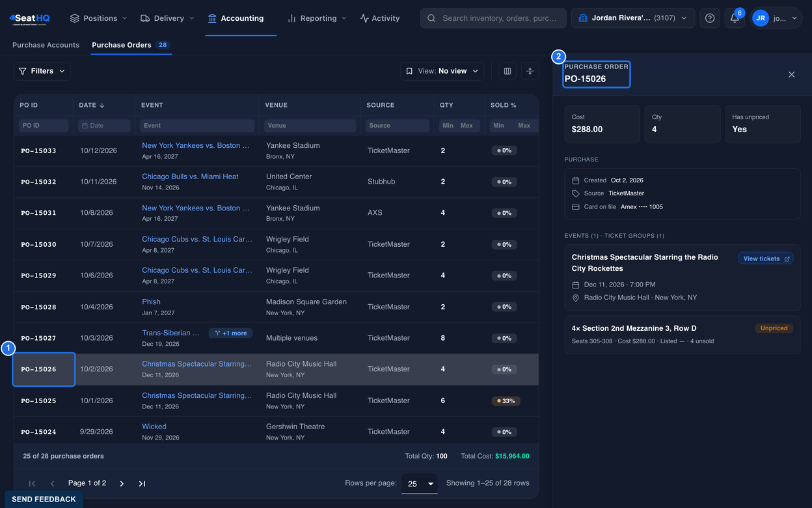This screenshot has height=508, width=812.
Task: Select the PO-15030 row ID
Action: tap(38, 244)
